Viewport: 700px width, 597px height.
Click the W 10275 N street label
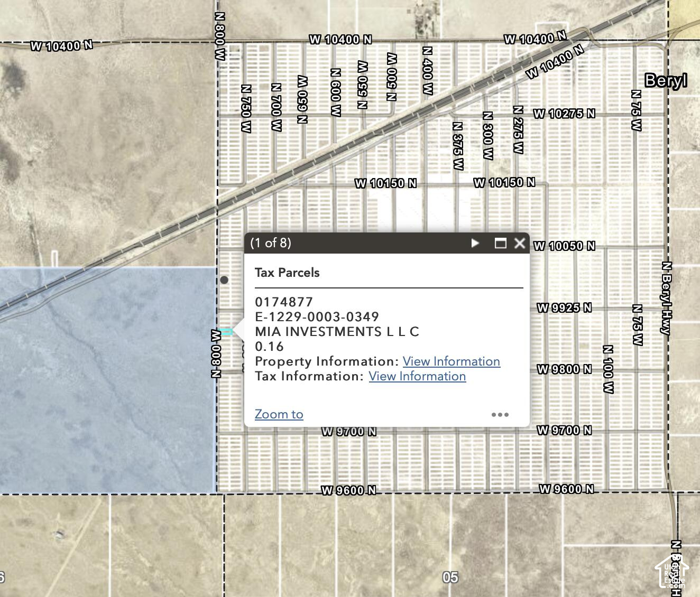(x=564, y=114)
